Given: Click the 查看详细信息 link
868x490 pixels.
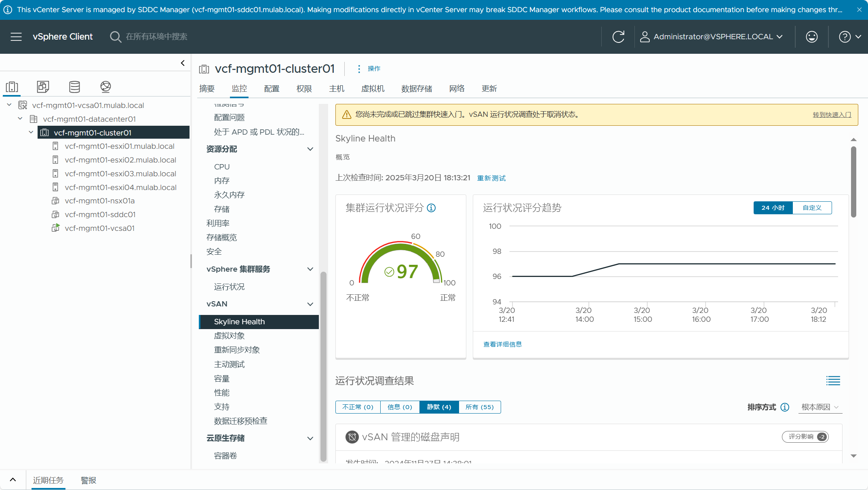Looking at the screenshot, I should (503, 344).
